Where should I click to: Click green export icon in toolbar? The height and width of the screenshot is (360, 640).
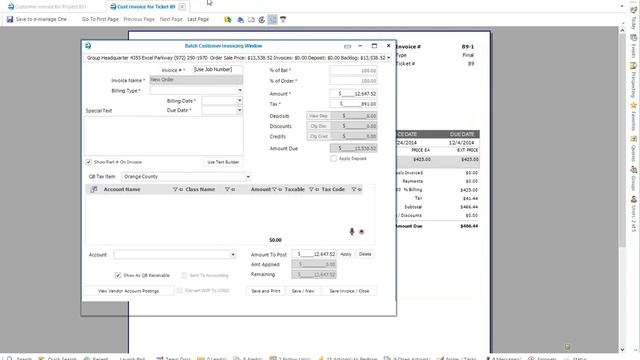228,19
